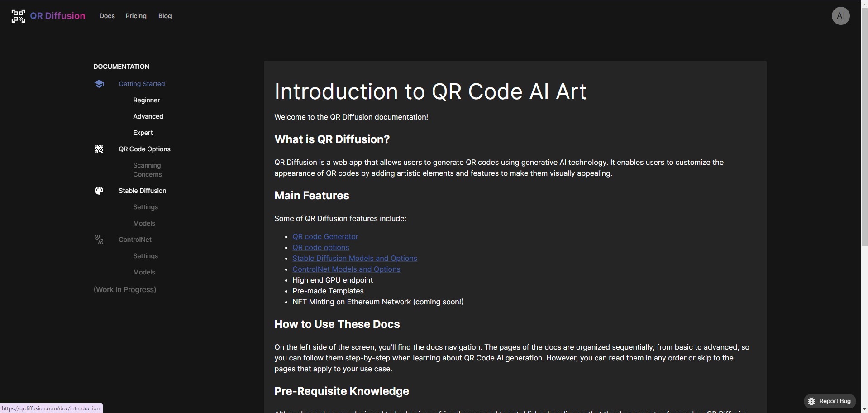Click the palette icon beside Stable Diffusion

(x=99, y=191)
